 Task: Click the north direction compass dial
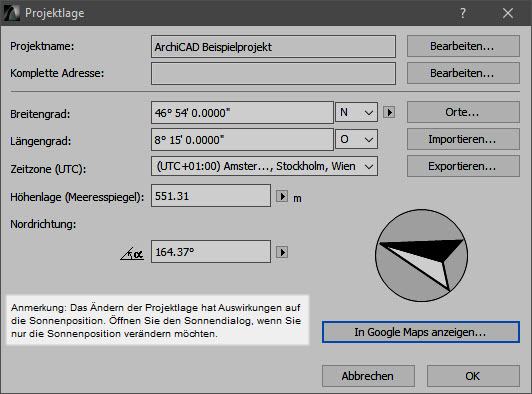click(x=421, y=256)
